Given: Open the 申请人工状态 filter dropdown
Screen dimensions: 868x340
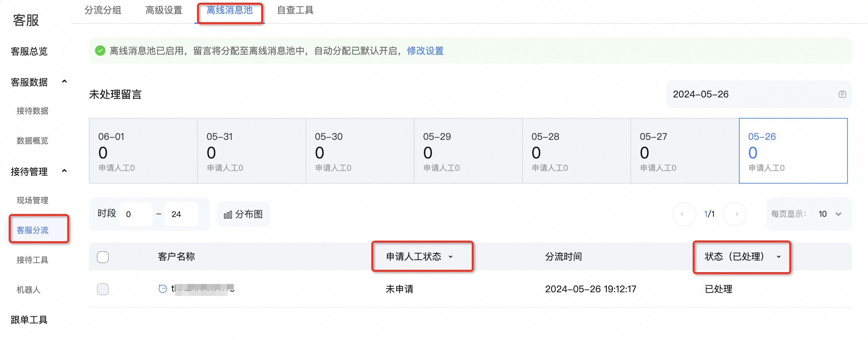Looking at the screenshot, I should pos(419,257).
